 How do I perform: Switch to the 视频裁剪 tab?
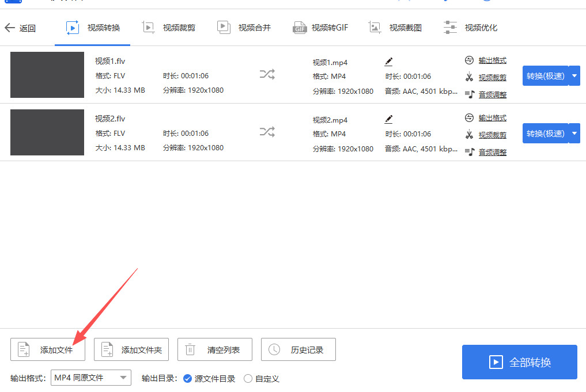(x=169, y=28)
